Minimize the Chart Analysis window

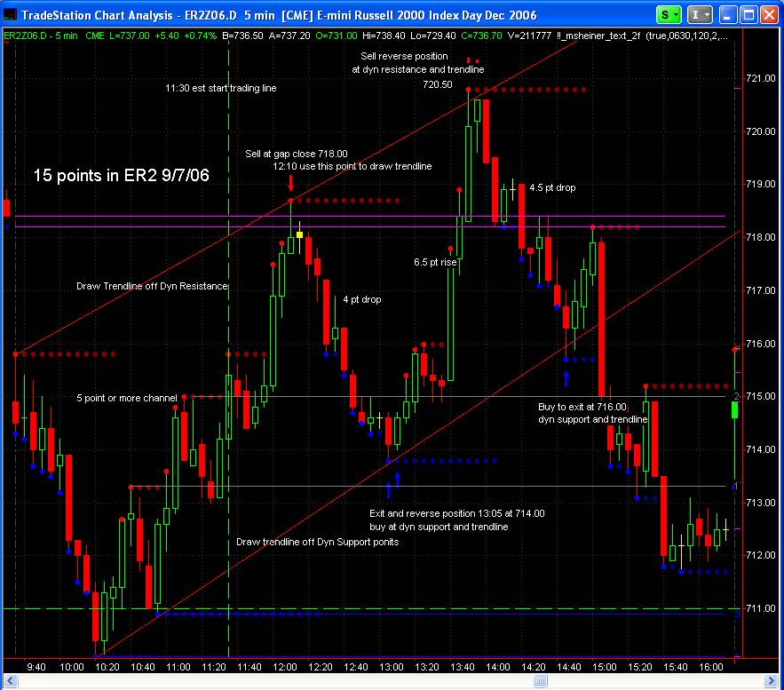[727, 15]
